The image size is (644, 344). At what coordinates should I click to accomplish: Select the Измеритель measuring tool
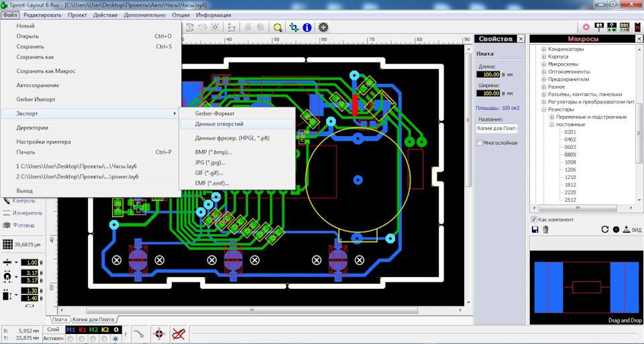pos(23,213)
